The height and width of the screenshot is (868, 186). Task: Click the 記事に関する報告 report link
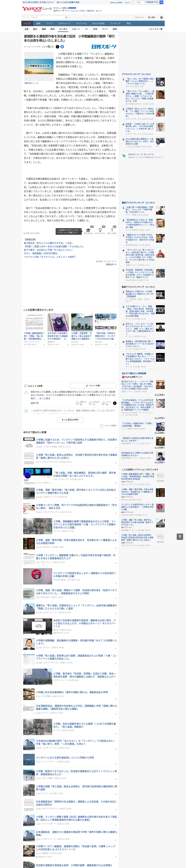pos(32,233)
